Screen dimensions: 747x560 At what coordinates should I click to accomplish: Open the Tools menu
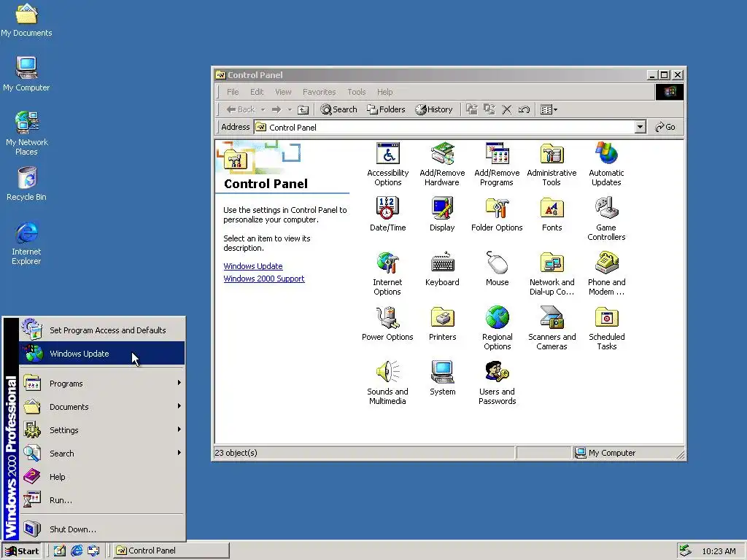click(356, 92)
